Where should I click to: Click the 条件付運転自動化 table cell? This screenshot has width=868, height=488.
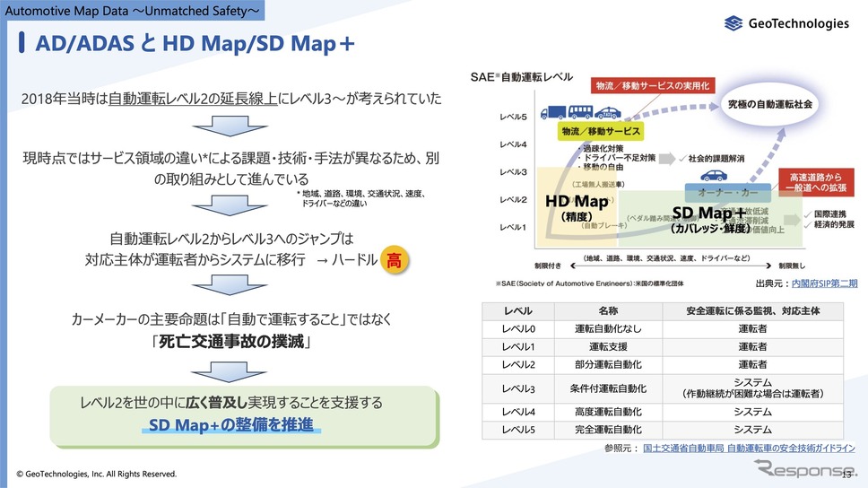(608, 388)
